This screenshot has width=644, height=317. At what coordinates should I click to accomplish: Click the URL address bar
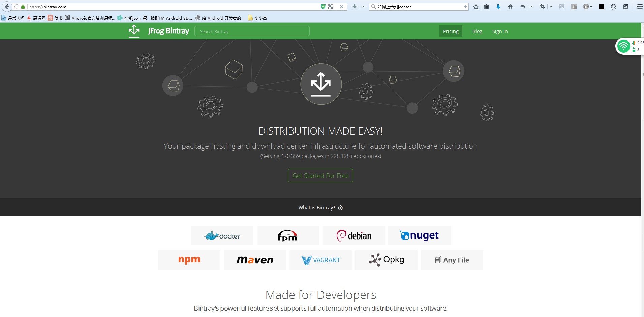[173, 7]
